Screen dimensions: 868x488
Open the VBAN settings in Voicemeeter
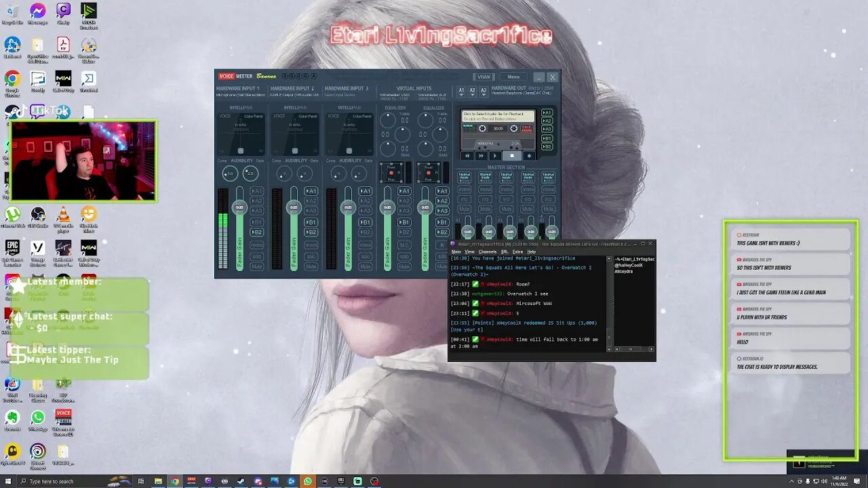coord(484,77)
